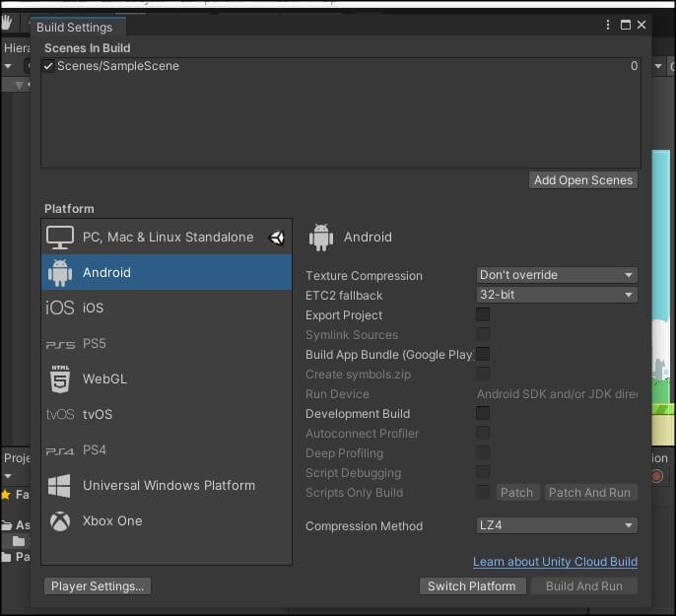Select the Xbox One logo icon
The width and height of the screenshot is (676, 616).
pyautogui.click(x=60, y=521)
